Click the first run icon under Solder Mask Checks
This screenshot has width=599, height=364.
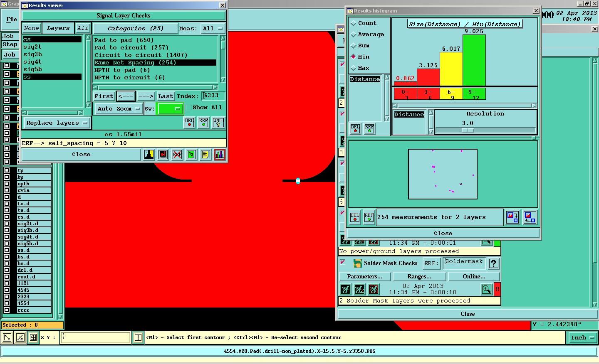346,289
